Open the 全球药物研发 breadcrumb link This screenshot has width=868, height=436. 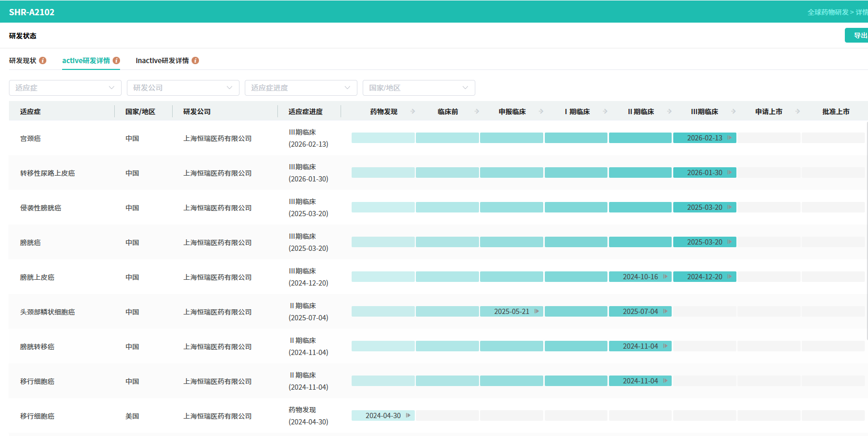point(827,12)
